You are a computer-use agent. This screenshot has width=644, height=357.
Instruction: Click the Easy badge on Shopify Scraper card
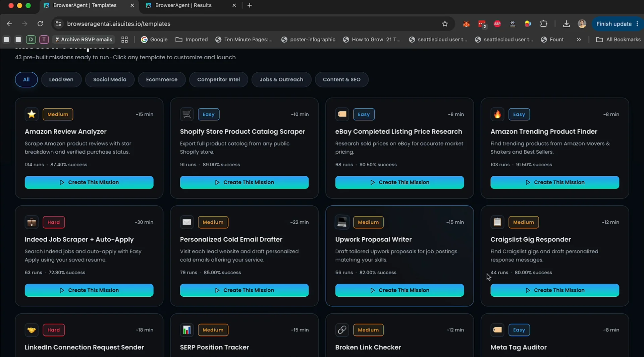[x=208, y=114]
